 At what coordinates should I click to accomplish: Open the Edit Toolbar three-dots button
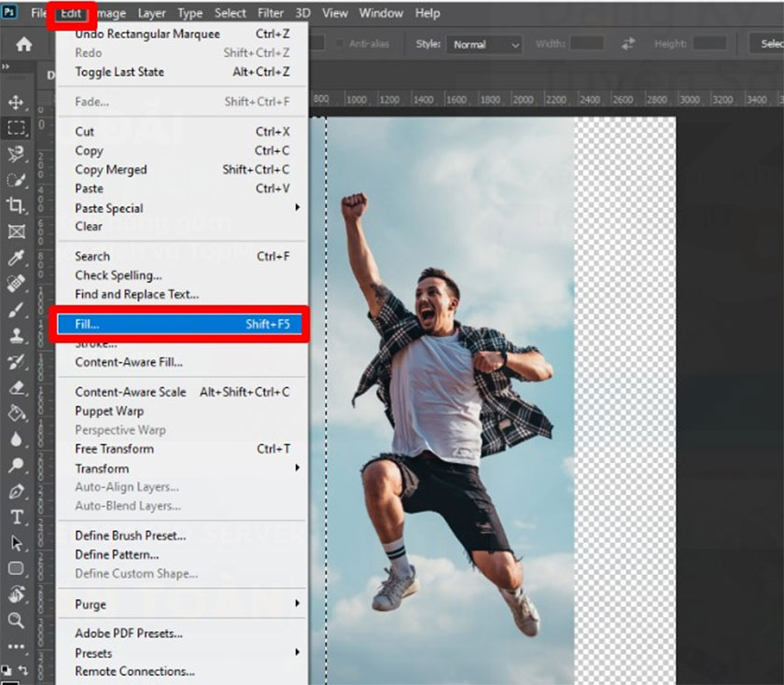(x=16, y=647)
